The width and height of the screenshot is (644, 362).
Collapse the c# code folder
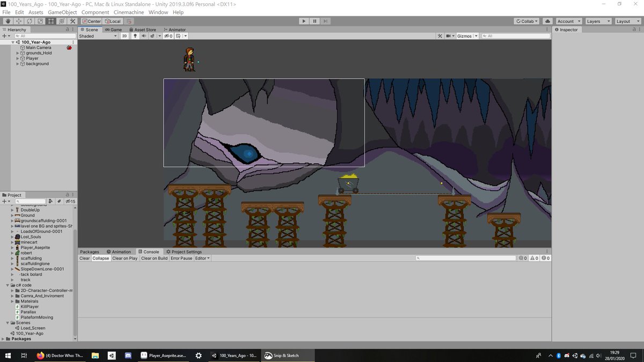(8, 285)
